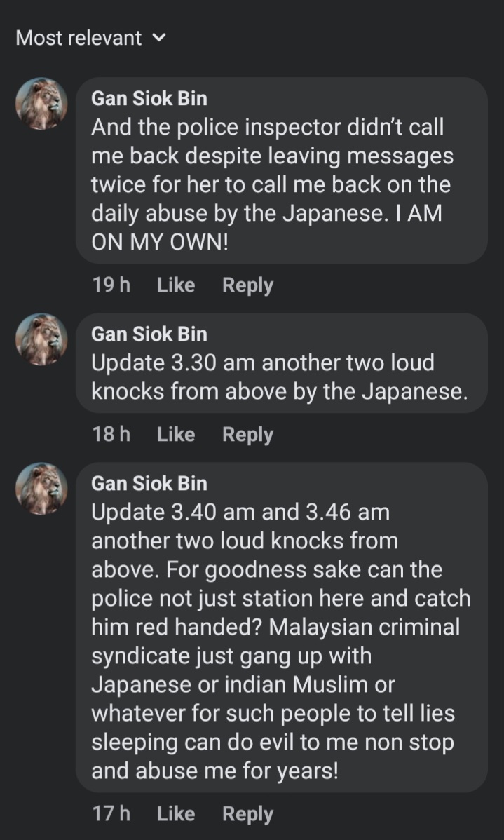Open Gan Siok Bin's name on the 3.40 am comment
Image resolution: width=504 pixels, height=840 pixels.
tap(149, 484)
